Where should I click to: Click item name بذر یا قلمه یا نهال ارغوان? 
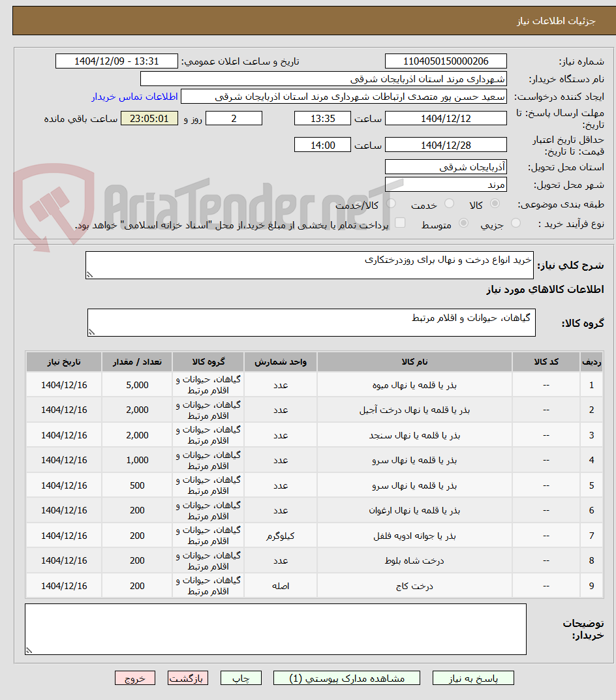(x=414, y=510)
